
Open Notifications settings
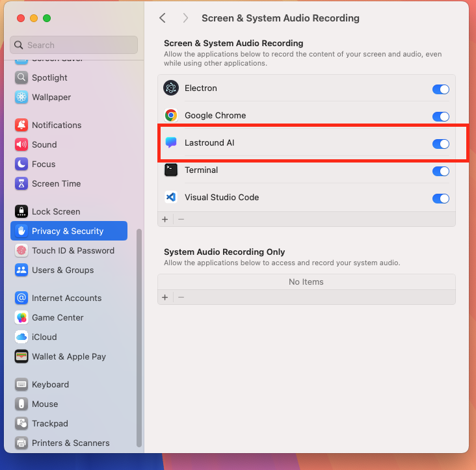point(57,125)
